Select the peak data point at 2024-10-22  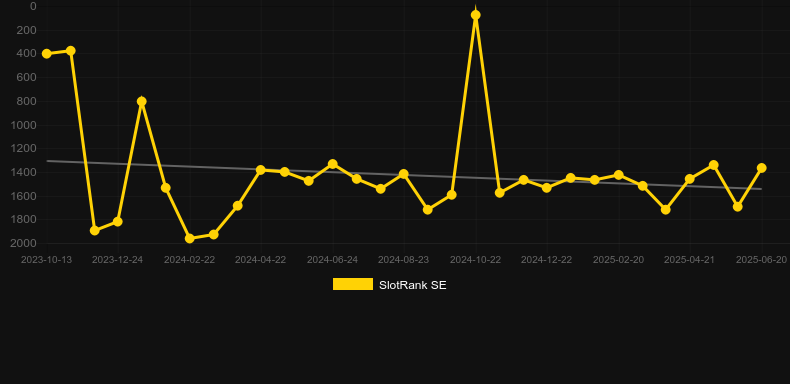(x=476, y=15)
